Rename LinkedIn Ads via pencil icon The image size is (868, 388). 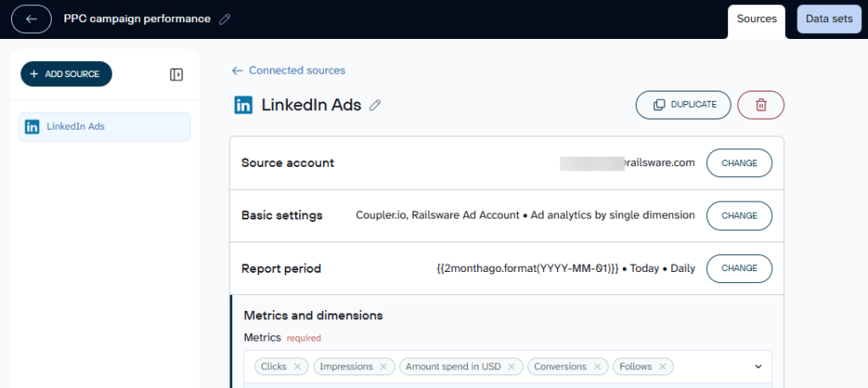click(x=376, y=104)
